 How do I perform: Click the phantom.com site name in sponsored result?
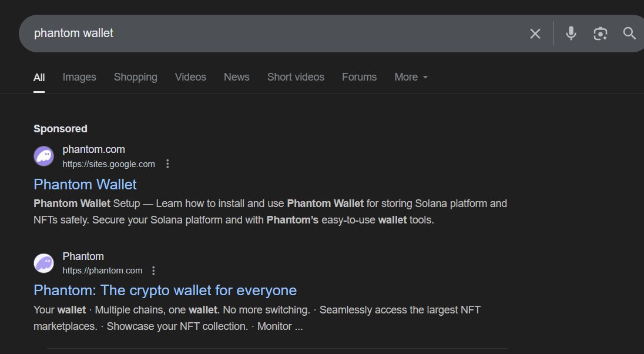click(x=93, y=150)
